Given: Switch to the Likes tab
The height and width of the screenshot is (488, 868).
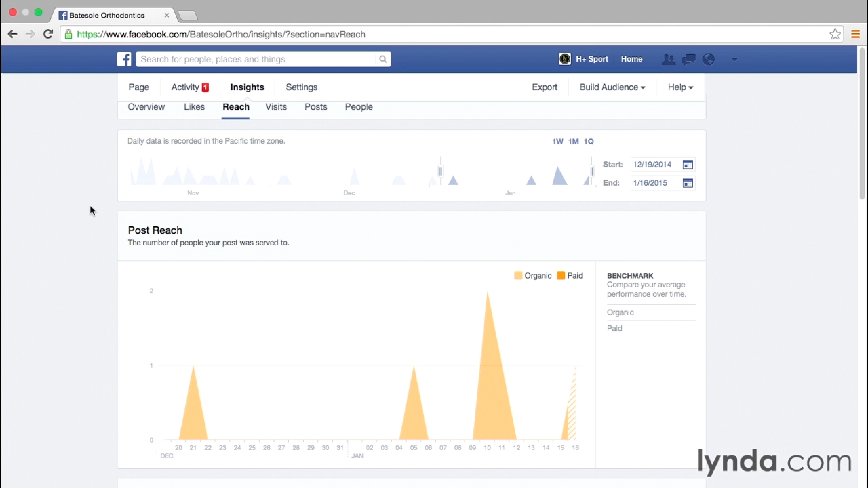Looking at the screenshot, I should coord(194,107).
